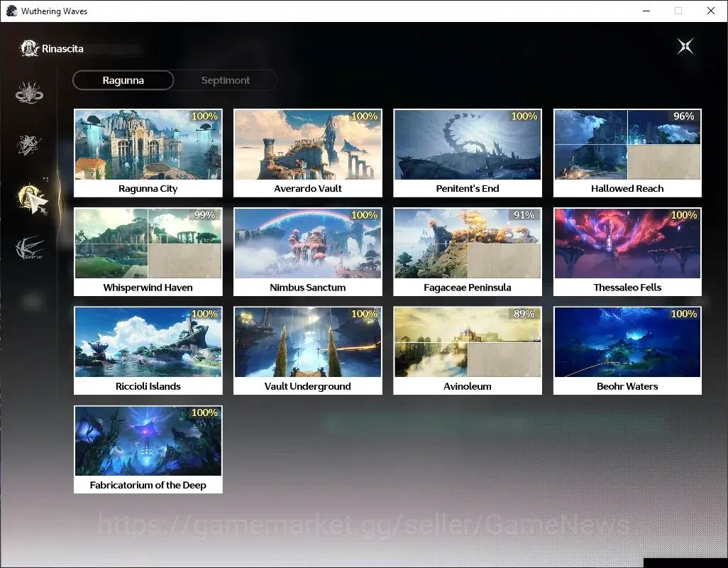This screenshot has width=728, height=568.
Task: Open the Whisperwind Haven thumbnail
Action: click(148, 244)
